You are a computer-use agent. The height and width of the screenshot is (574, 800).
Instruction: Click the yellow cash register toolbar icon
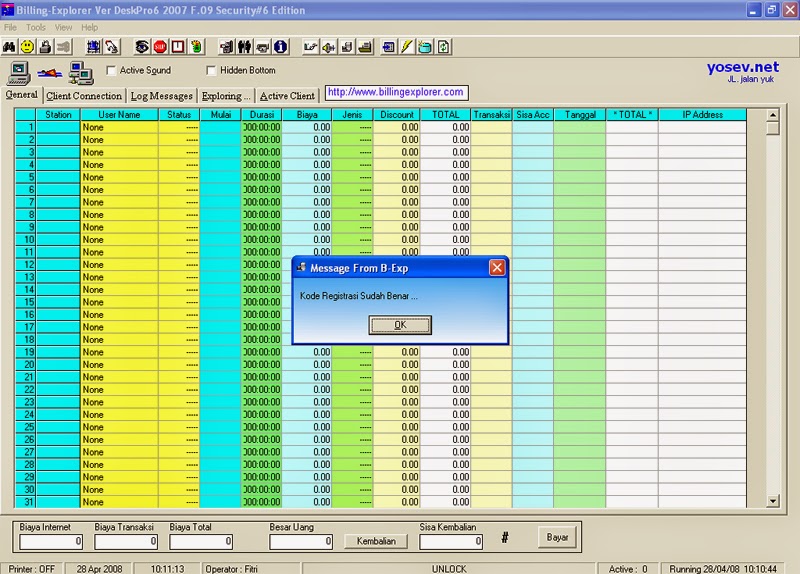(x=365, y=47)
